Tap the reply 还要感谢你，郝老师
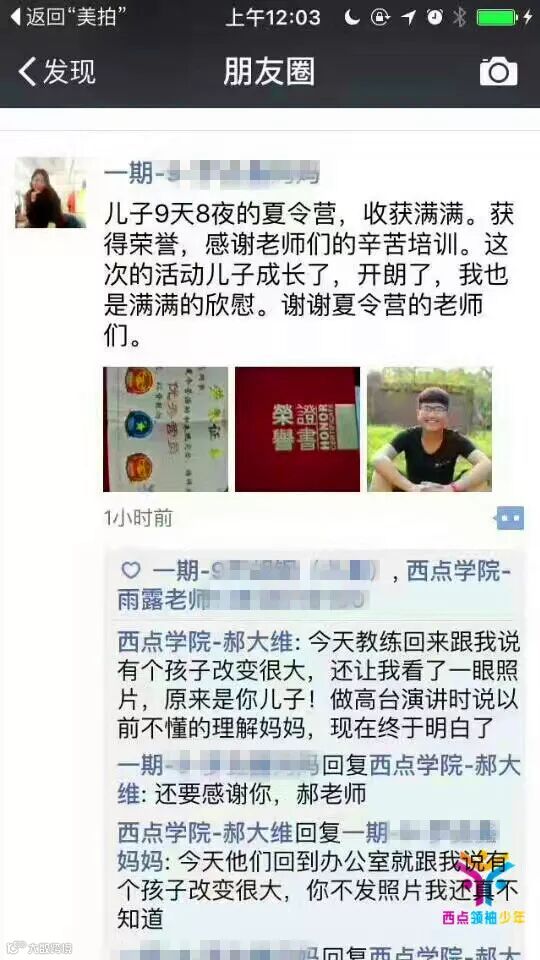540x960 pixels. click(x=260, y=794)
